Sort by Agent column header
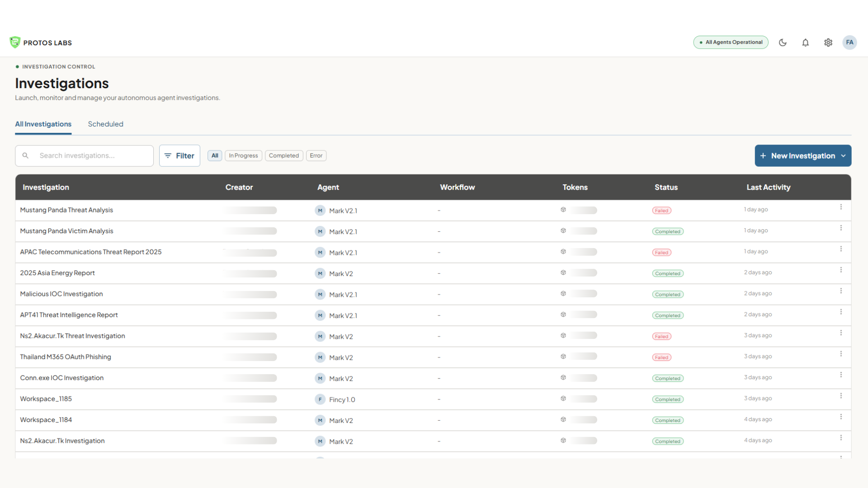Viewport: 868px width, 488px height. [x=328, y=187]
